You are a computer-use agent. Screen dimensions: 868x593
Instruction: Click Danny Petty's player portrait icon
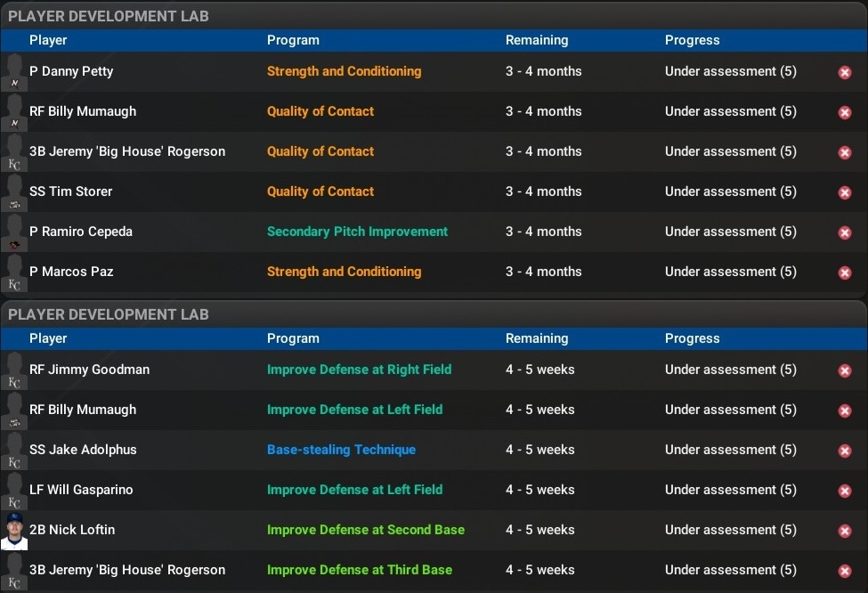click(14, 71)
